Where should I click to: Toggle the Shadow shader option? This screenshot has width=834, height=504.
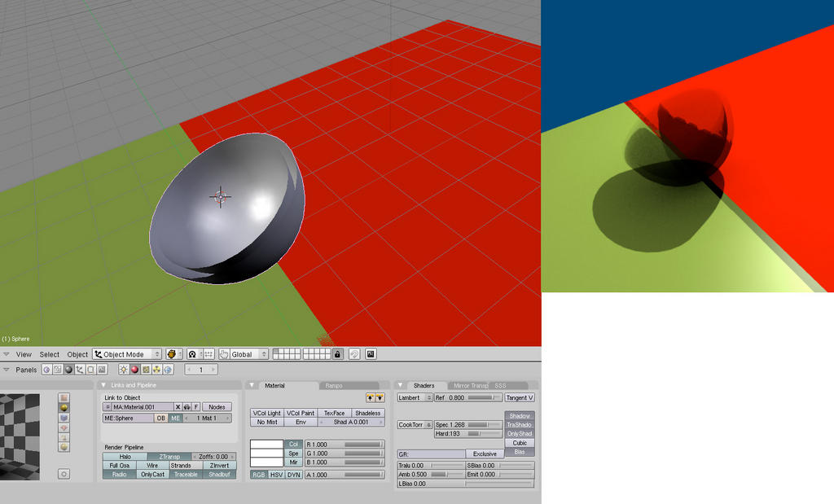click(520, 416)
